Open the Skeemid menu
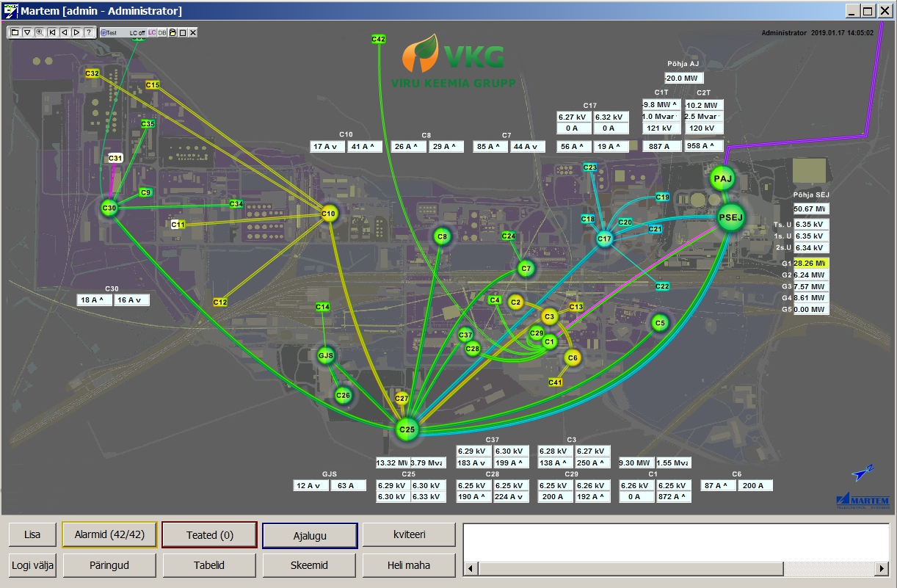 309,565
